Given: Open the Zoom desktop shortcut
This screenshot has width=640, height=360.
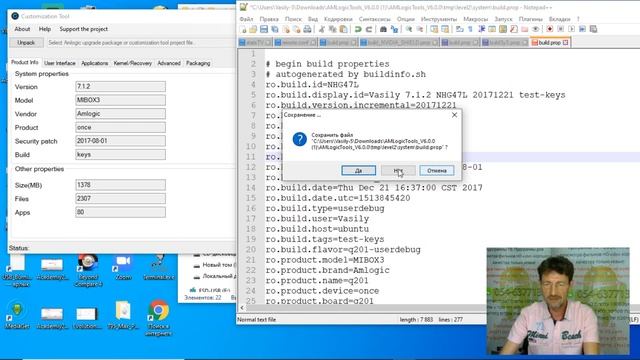Looking at the screenshot, I should pos(123,268).
